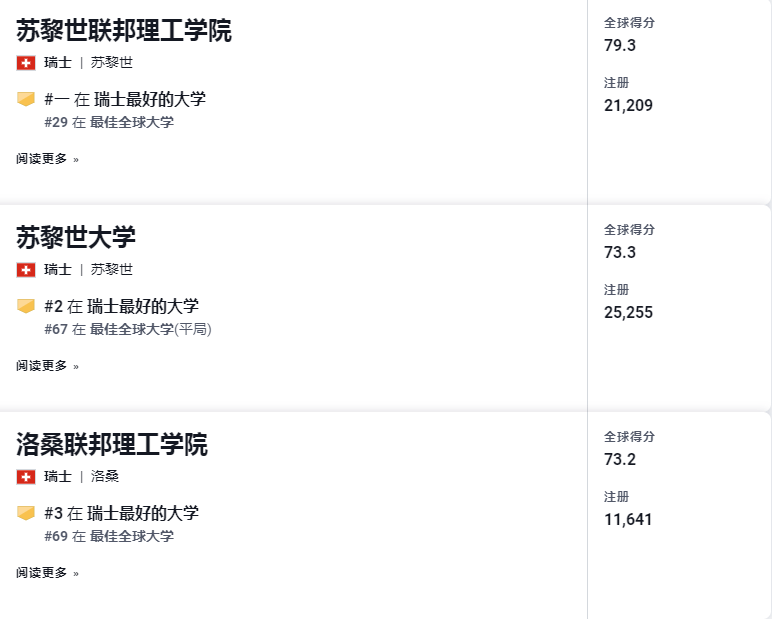Image resolution: width=772 pixels, height=619 pixels.
Task: Follow #67 在 最佳全球大学(平局) ranking link
Action: (x=128, y=329)
